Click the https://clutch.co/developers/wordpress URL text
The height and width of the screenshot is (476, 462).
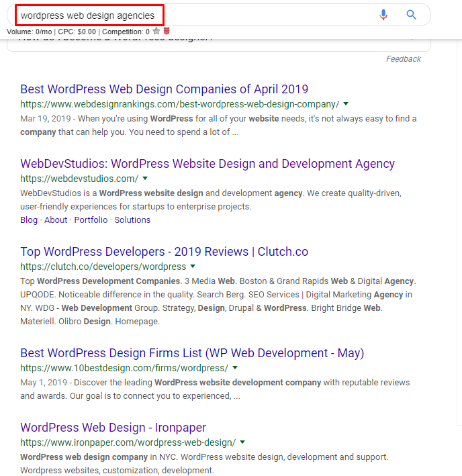103,267
